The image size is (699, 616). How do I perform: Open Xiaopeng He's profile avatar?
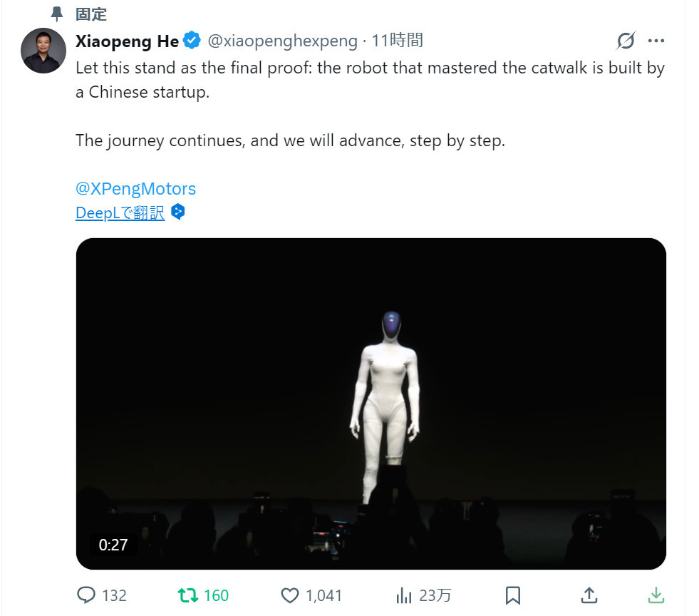[44, 50]
